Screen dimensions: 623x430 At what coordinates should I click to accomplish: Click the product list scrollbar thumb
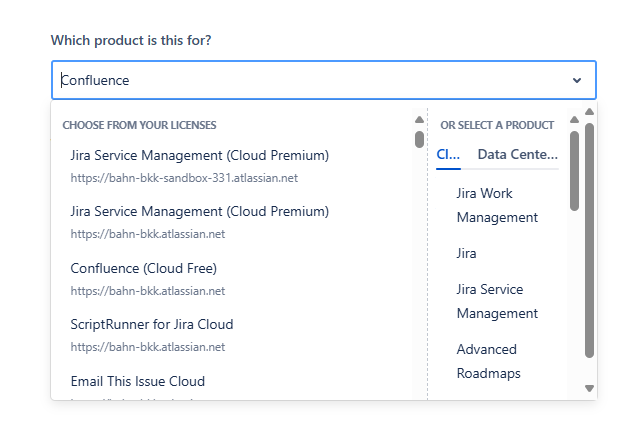574,170
